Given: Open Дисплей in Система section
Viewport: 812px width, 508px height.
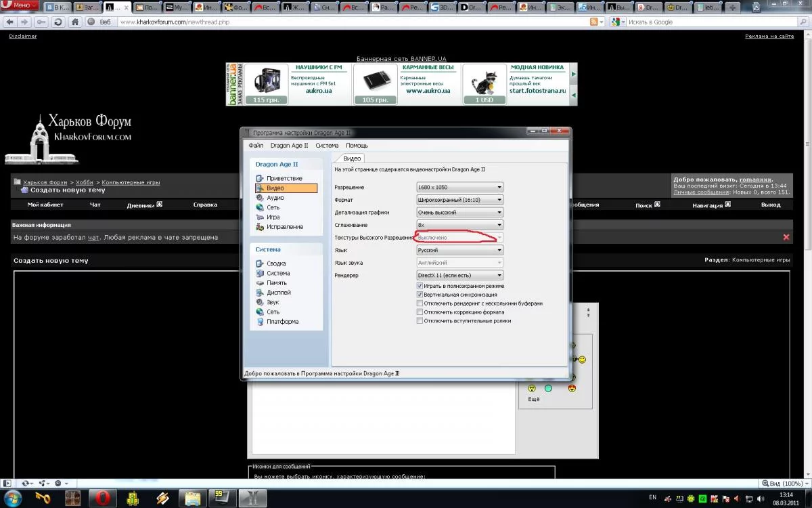Looking at the screenshot, I should 279,293.
